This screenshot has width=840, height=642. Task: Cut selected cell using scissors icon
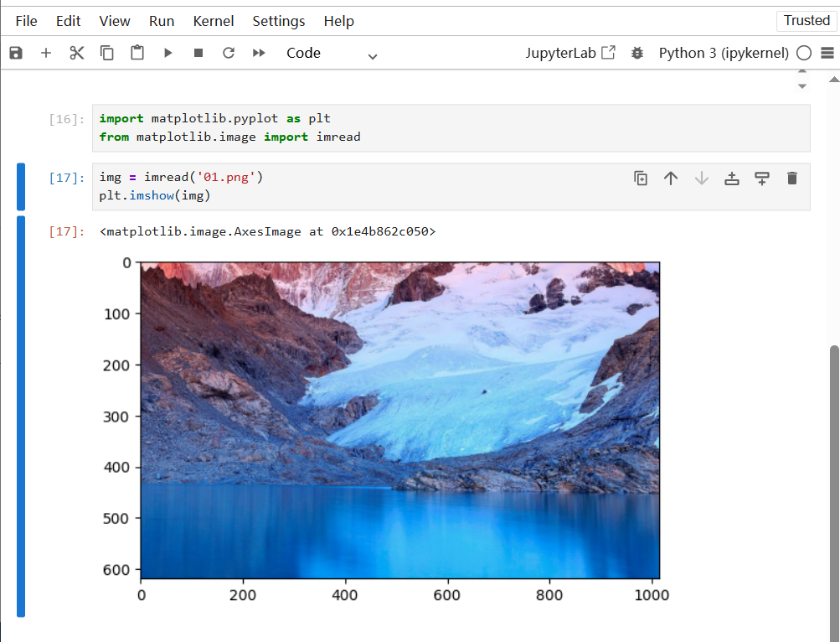coord(77,53)
